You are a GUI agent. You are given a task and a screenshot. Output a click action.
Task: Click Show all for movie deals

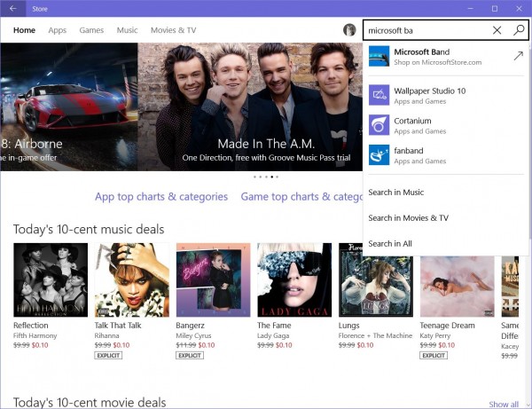tap(504, 405)
